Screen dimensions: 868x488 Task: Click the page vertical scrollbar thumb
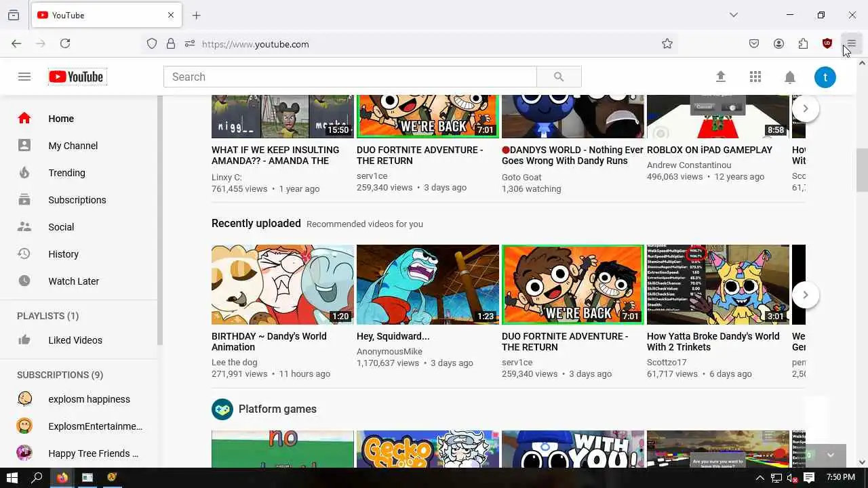[863, 169]
